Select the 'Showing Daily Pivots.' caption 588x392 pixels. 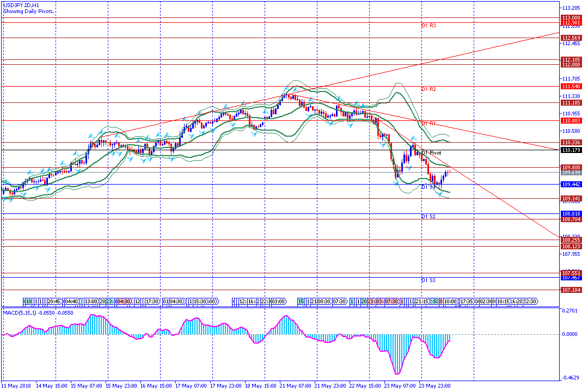click(28, 11)
